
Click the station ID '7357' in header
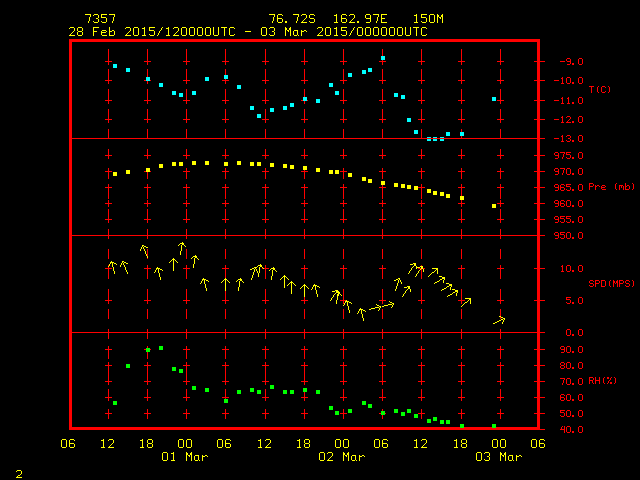[100, 19]
